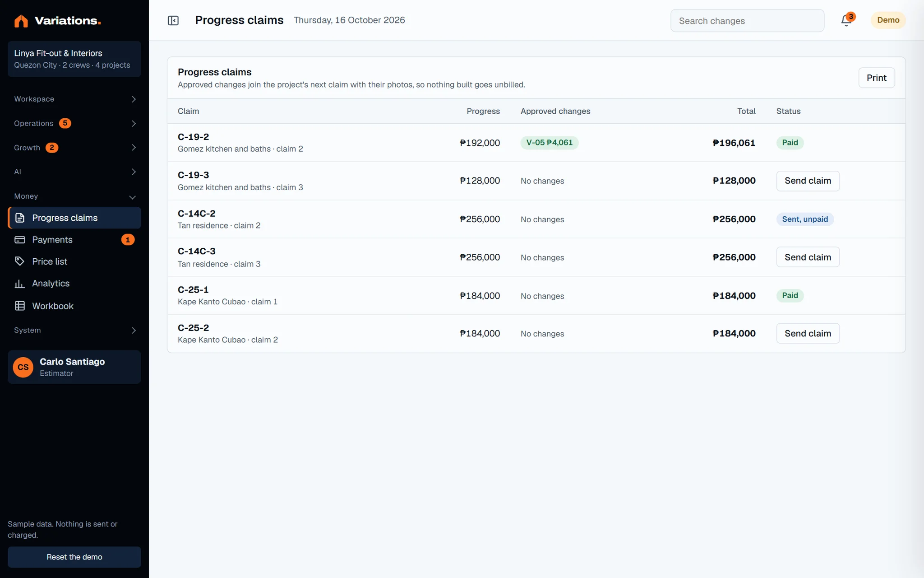Click the ₱196,061 total for C-19-2
Image resolution: width=924 pixels, height=578 pixels.
734,143
